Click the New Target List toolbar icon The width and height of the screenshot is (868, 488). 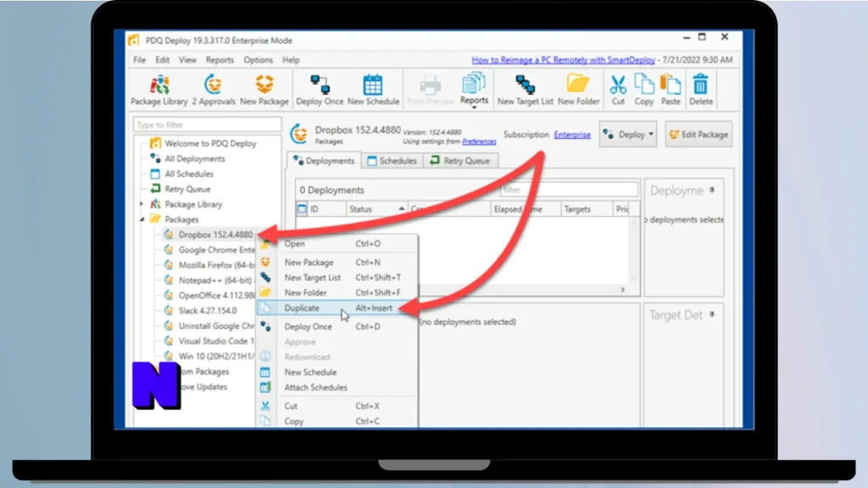pyautogui.click(x=525, y=90)
